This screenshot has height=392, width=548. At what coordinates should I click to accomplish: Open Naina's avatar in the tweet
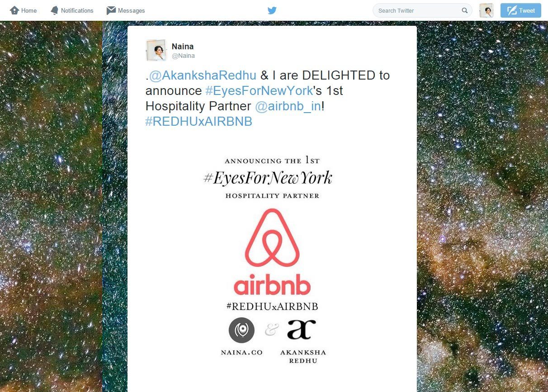click(156, 50)
